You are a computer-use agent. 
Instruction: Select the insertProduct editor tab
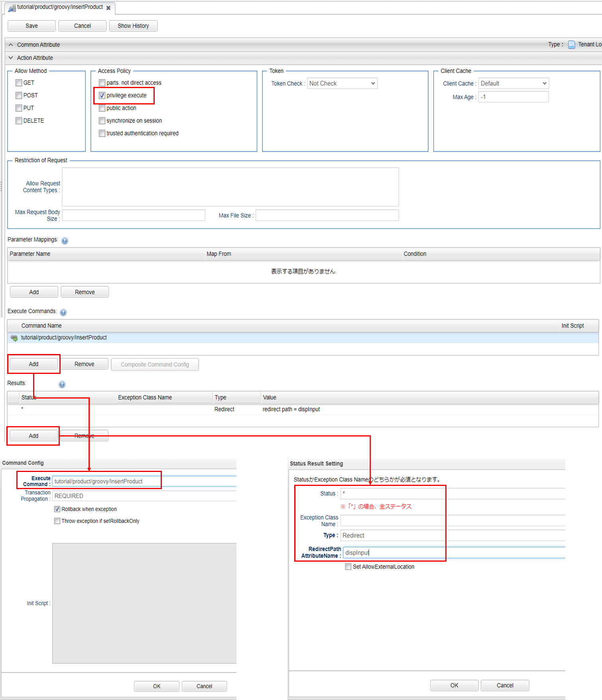(x=60, y=7)
